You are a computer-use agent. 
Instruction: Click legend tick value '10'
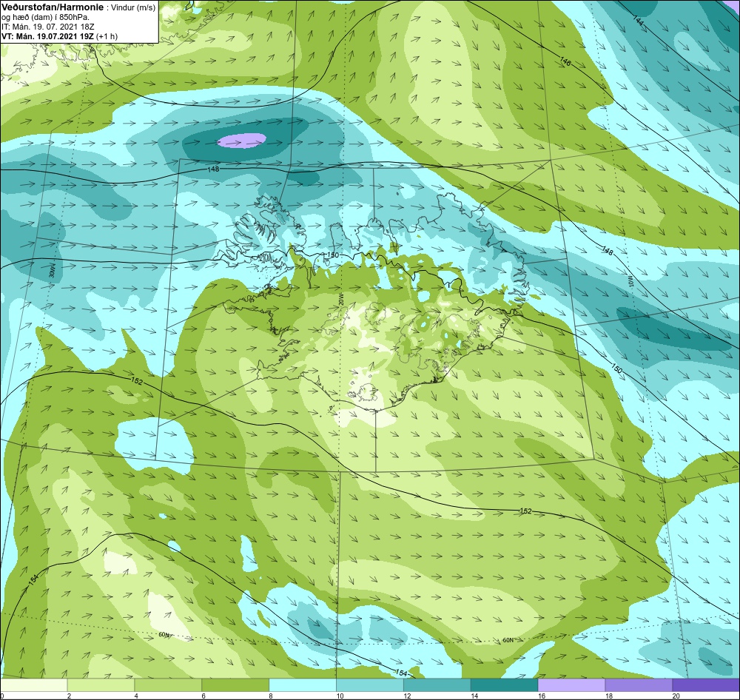(x=340, y=696)
